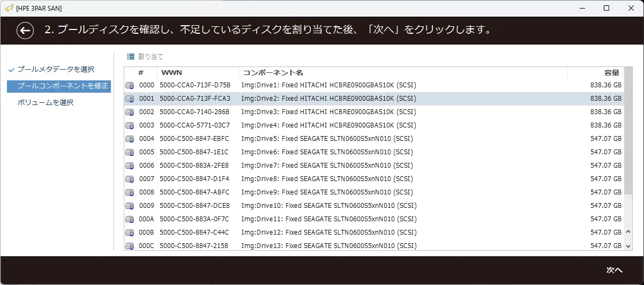The image size is (644, 285).
Task: Select disk icon for drive 000B
Action: click(130, 233)
